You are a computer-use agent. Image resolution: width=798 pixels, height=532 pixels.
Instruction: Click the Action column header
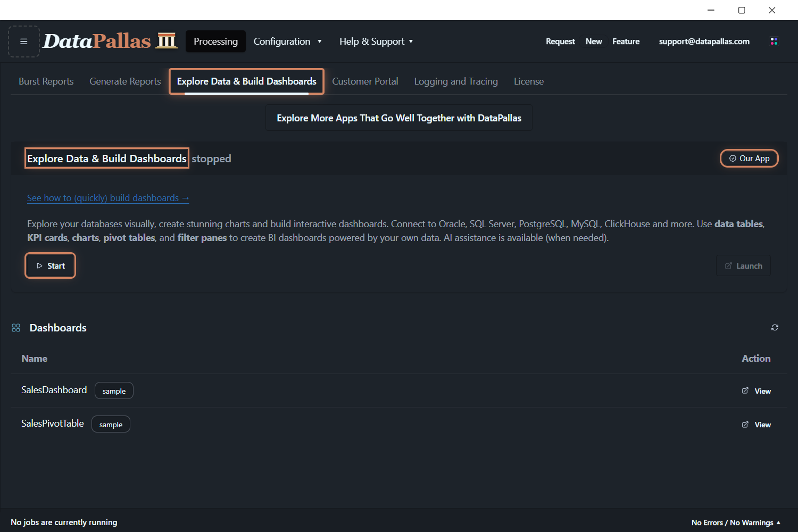point(756,359)
